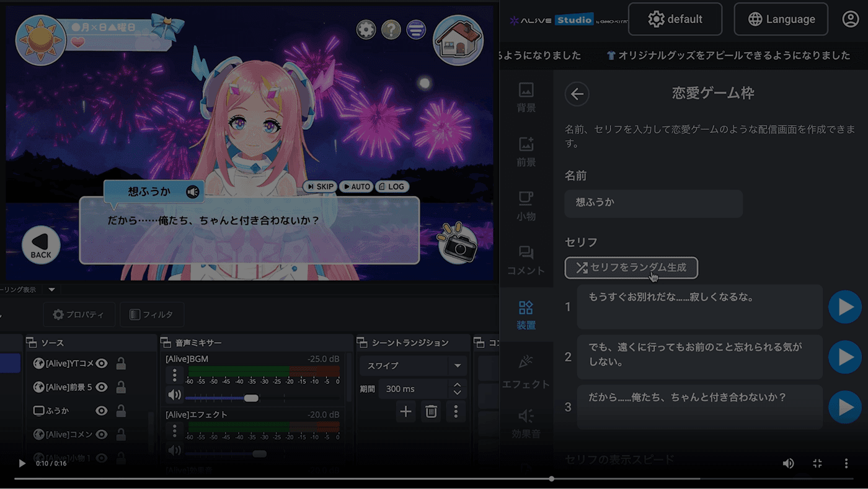Toggle lock on [Alive]YTコメ source

[121, 364]
